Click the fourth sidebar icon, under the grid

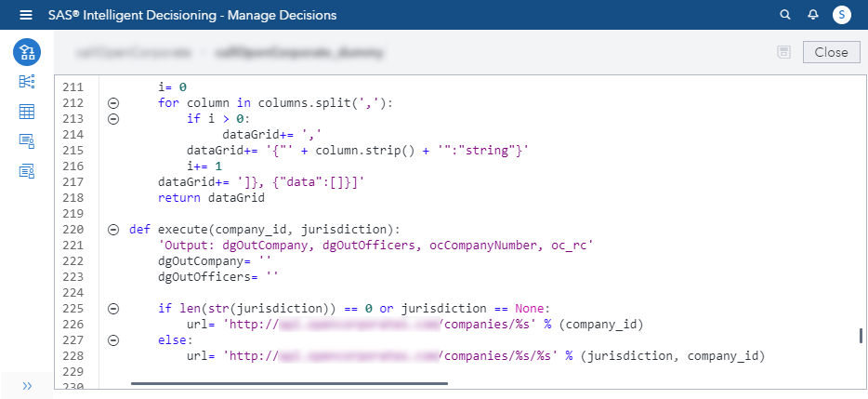coord(27,141)
